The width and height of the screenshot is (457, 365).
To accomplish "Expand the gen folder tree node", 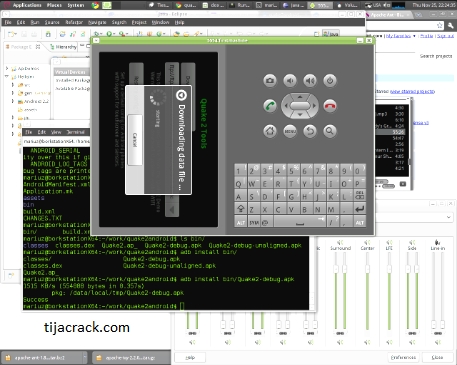I will (13, 93).
